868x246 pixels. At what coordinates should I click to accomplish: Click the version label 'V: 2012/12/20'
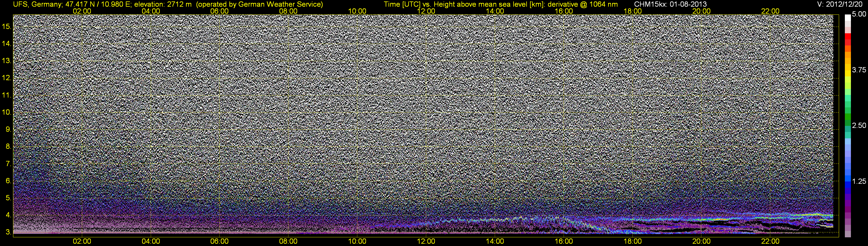tap(840, 4)
